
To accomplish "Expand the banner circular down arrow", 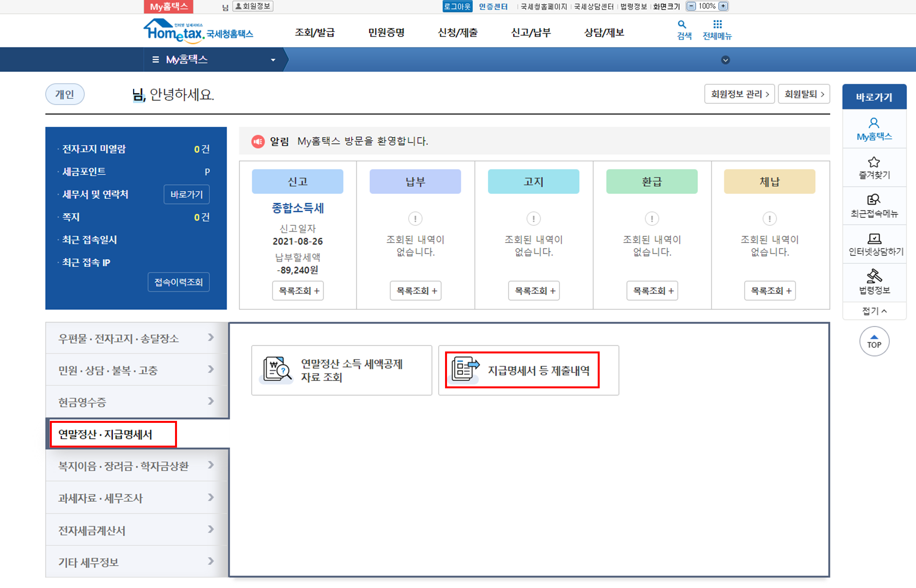I will pos(725,60).
